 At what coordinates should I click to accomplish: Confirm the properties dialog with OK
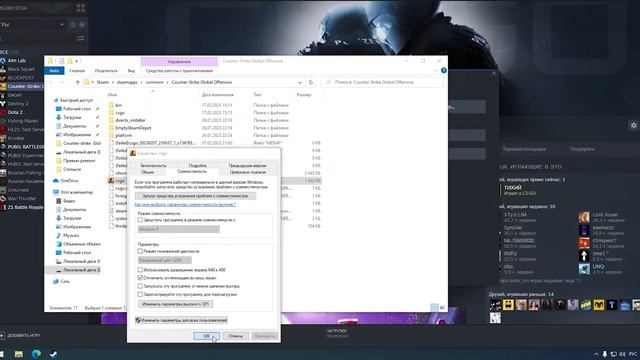click(x=206, y=336)
